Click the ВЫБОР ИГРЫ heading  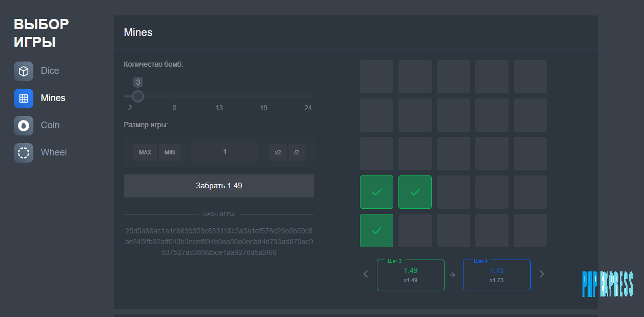(42, 33)
